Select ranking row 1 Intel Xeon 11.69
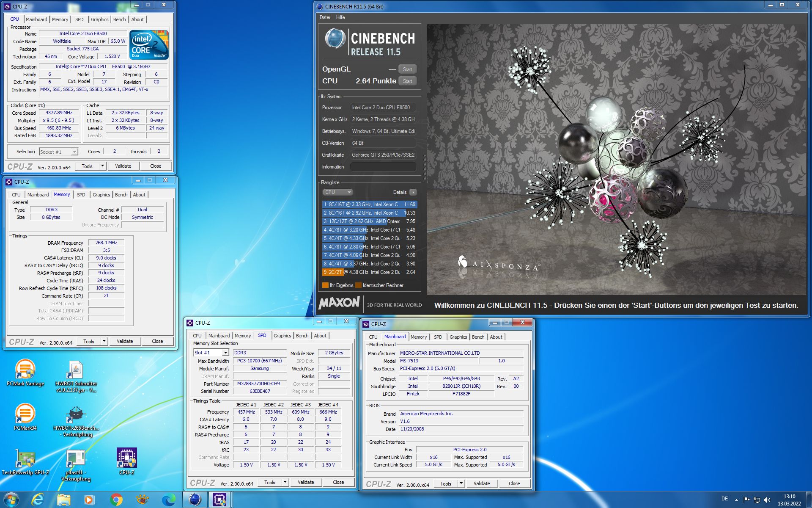812x508 pixels. click(x=370, y=204)
